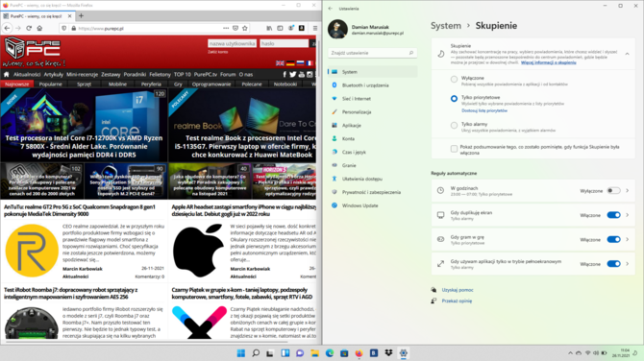Reload the PurePC page in Firefox
Image resolution: width=644 pixels, height=361 pixels.
pyautogui.click(x=29, y=28)
